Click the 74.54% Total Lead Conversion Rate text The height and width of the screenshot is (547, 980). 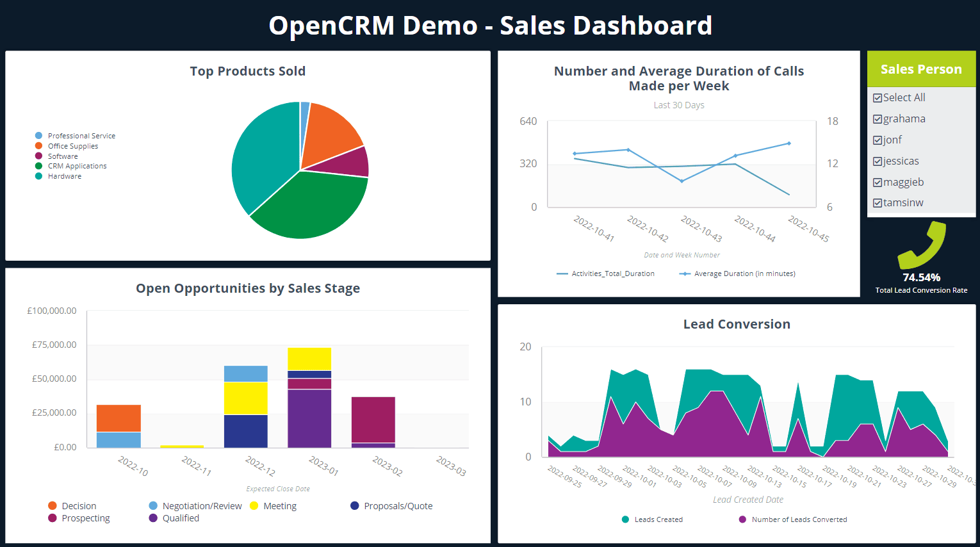(921, 277)
